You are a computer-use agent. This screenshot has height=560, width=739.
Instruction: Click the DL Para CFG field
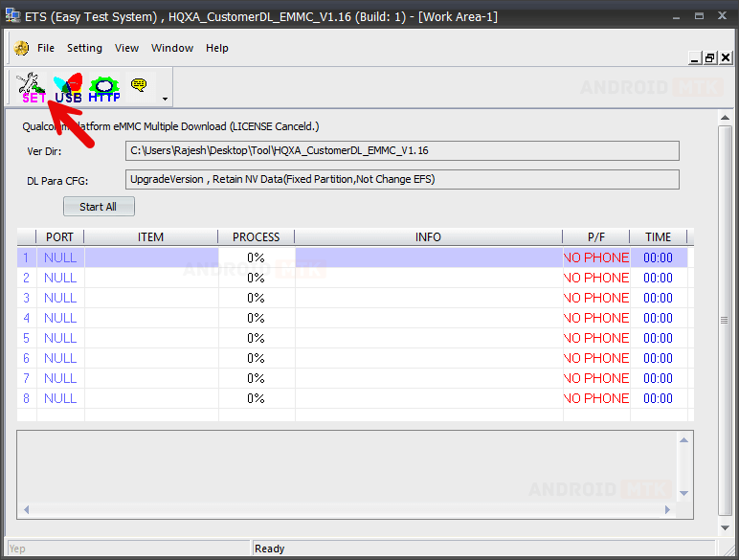point(402,180)
